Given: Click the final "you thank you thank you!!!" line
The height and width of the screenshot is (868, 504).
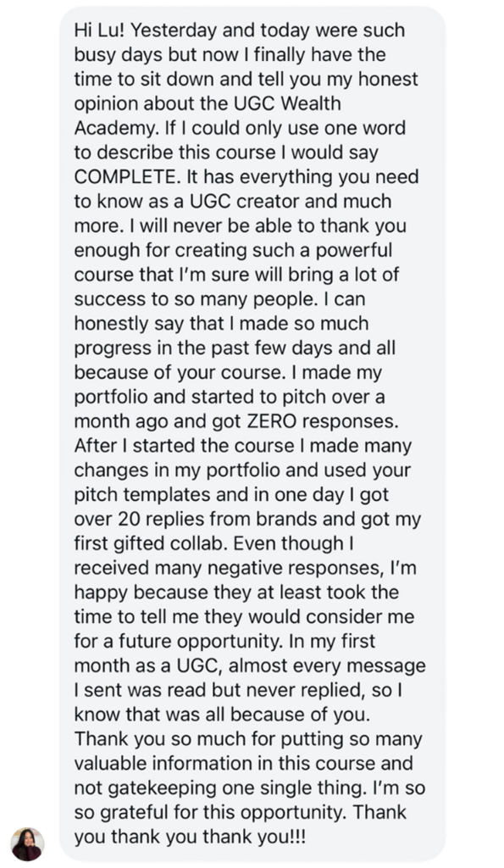Looking at the screenshot, I should point(190,836).
